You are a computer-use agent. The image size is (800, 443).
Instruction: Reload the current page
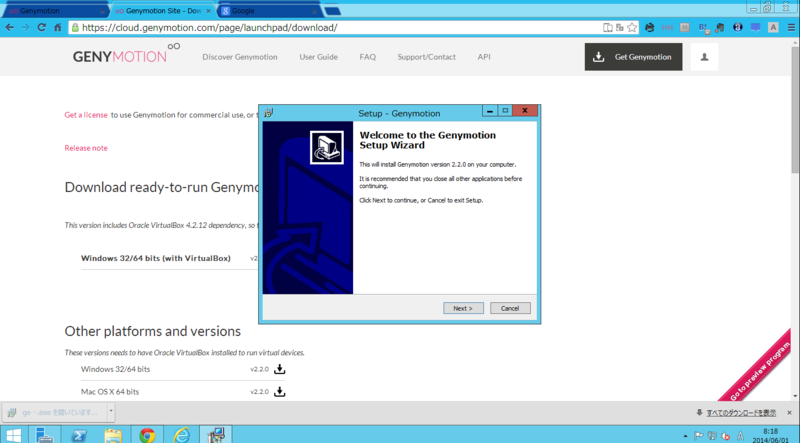click(x=41, y=28)
